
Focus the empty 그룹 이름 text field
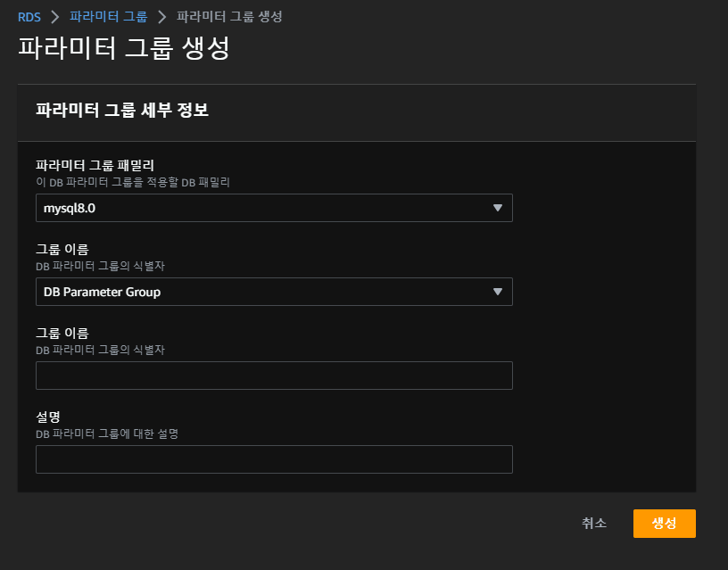[274, 376]
